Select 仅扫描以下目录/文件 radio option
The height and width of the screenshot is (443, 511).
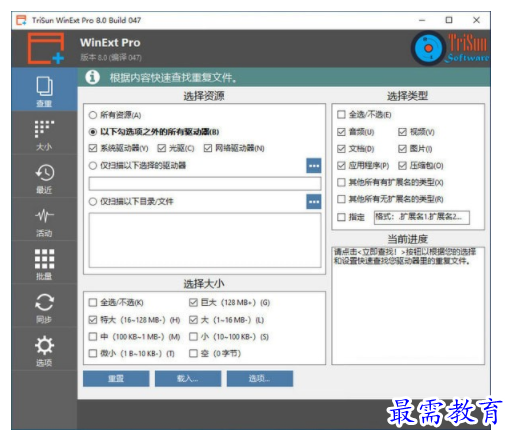coord(131,202)
